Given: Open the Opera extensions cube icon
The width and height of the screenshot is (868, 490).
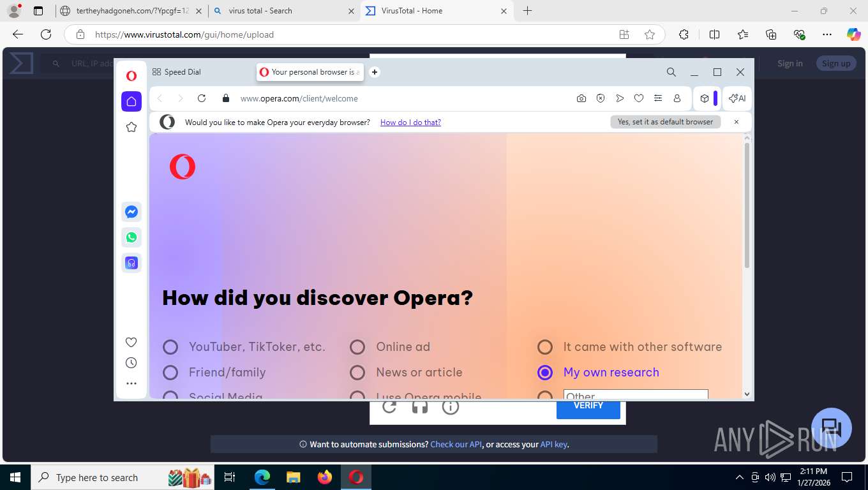Looking at the screenshot, I should [x=705, y=98].
